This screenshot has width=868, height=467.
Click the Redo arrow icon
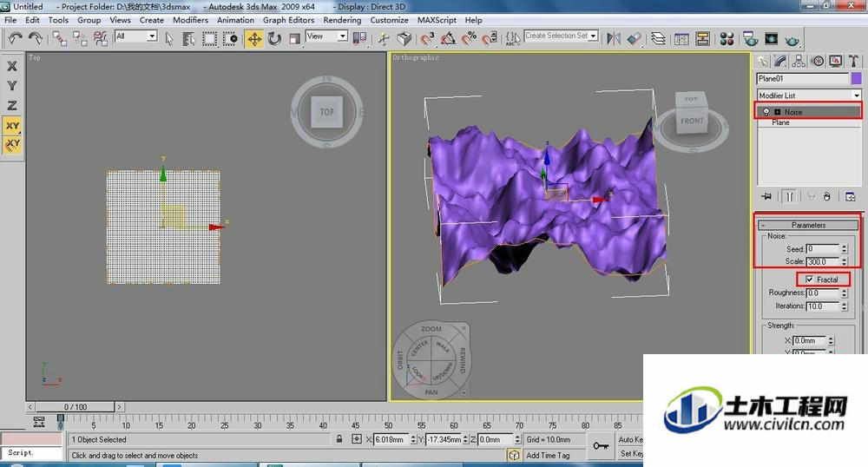(36, 38)
